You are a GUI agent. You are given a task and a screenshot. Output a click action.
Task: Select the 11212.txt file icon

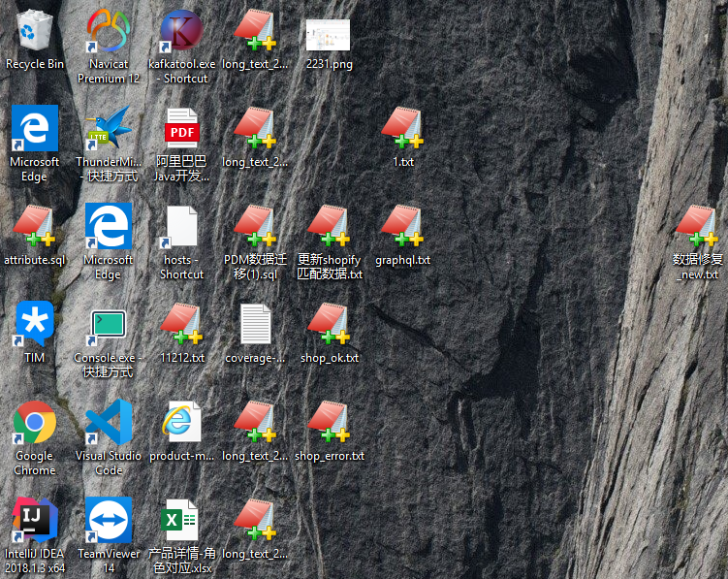click(x=181, y=324)
